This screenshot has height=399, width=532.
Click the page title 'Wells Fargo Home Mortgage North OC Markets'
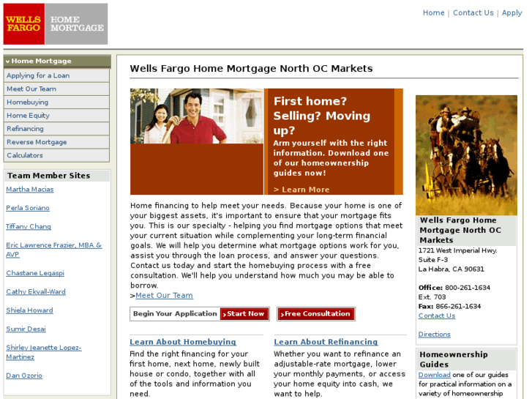click(251, 69)
